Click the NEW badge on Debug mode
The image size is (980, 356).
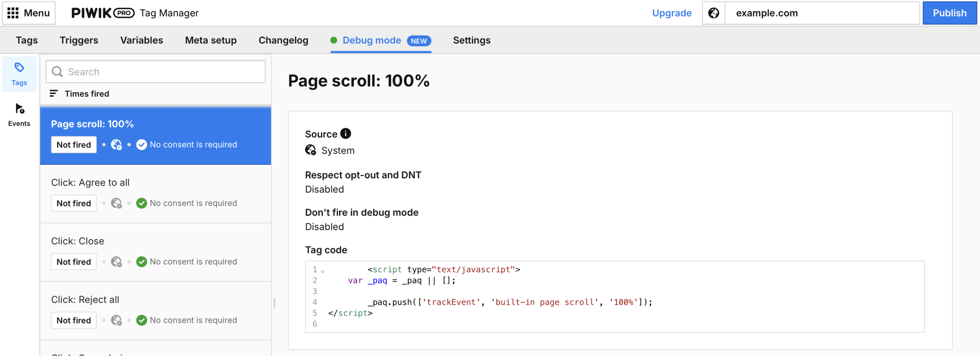point(419,41)
